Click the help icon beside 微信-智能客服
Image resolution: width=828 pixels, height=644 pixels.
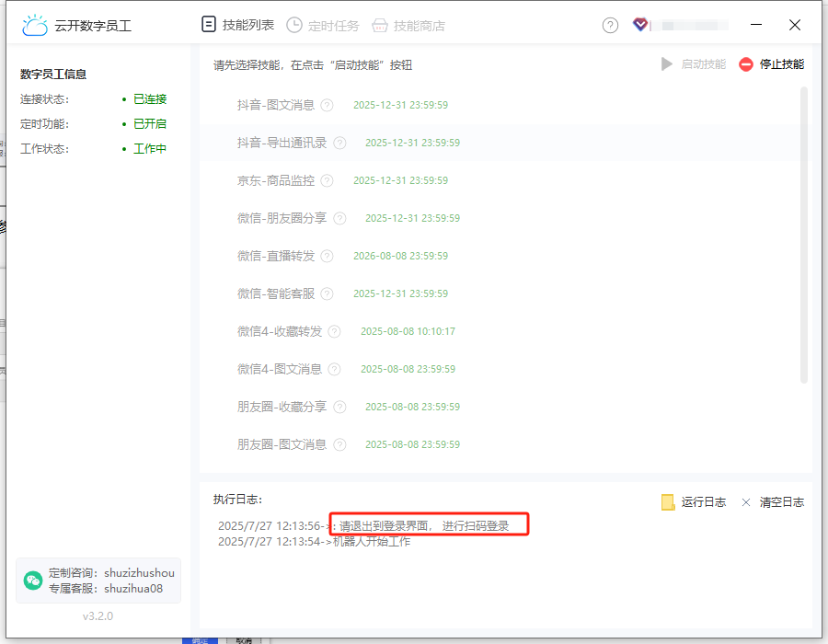(327, 294)
